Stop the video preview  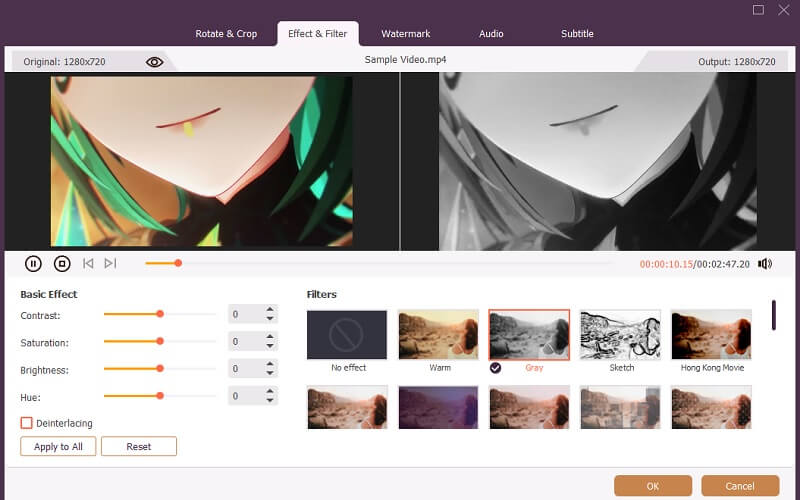click(62, 264)
